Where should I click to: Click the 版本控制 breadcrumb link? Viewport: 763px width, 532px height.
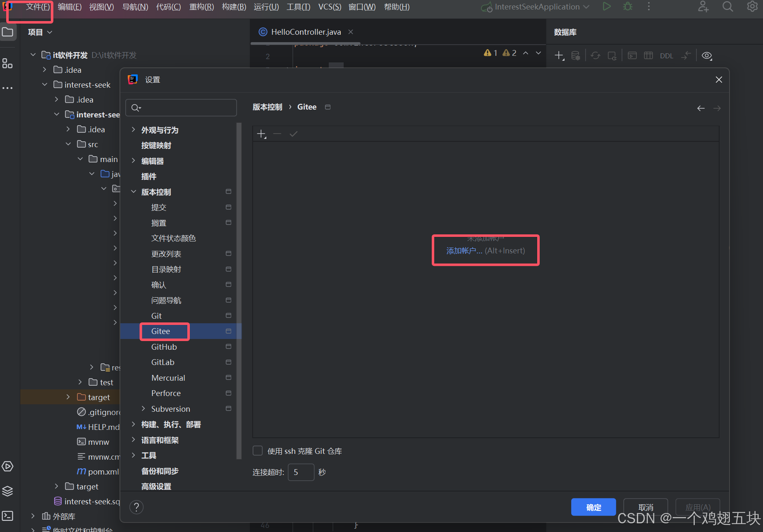[267, 107]
